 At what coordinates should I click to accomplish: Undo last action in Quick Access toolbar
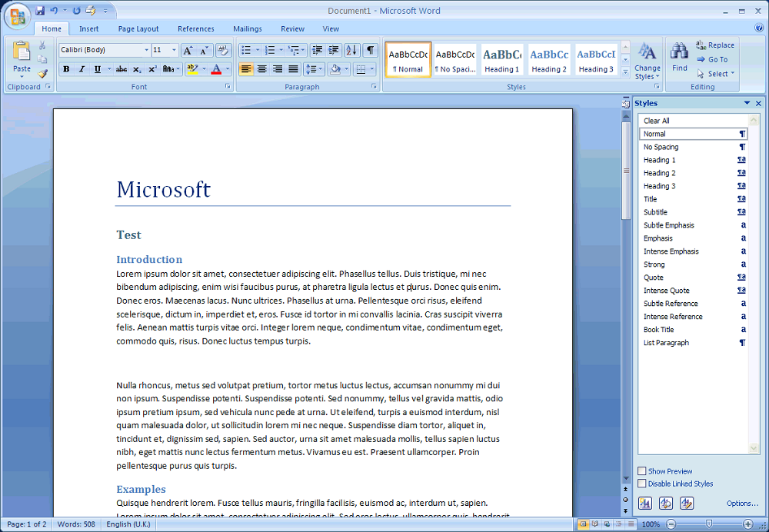(x=54, y=10)
